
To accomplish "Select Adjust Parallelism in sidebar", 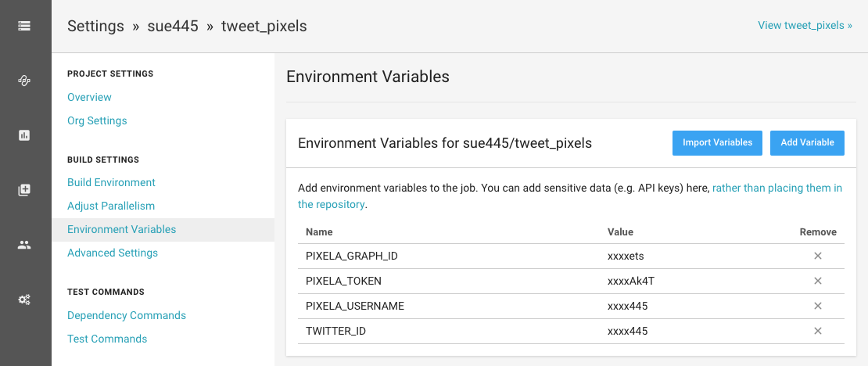I will pyautogui.click(x=111, y=206).
